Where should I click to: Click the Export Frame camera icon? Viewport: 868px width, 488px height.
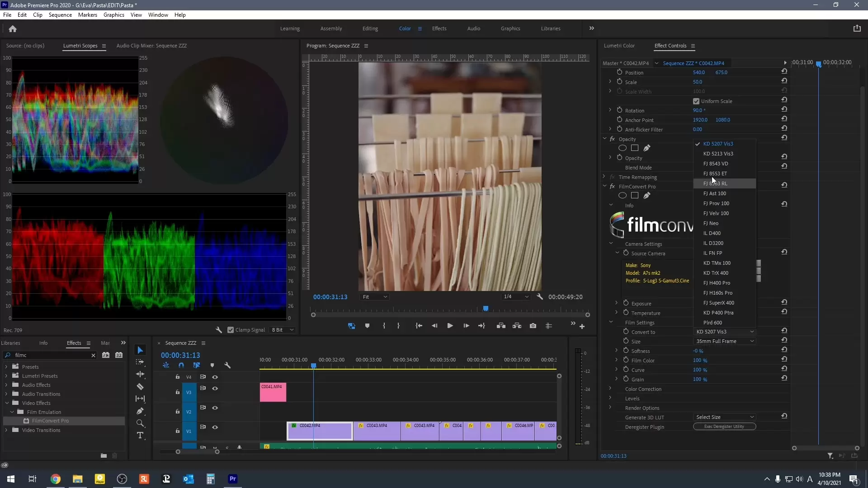point(533,326)
